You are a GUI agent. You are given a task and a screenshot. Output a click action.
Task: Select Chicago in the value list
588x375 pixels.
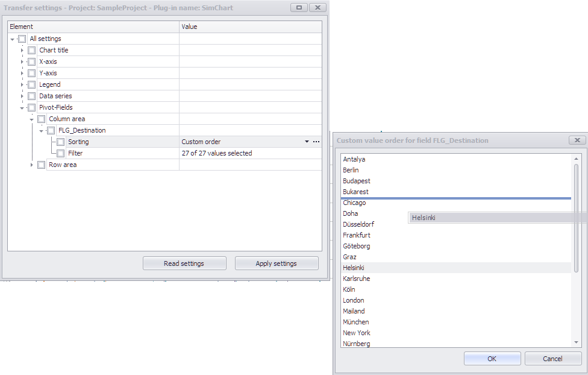pos(455,203)
